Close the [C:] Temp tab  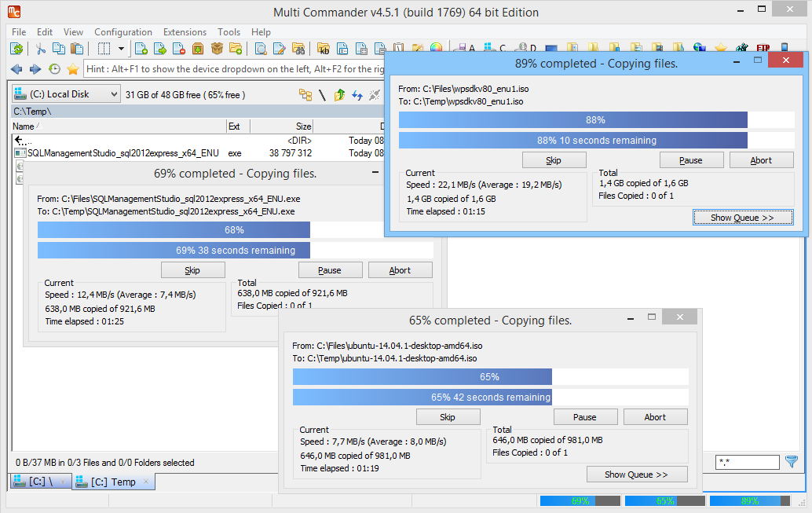[x=146, y=482]
